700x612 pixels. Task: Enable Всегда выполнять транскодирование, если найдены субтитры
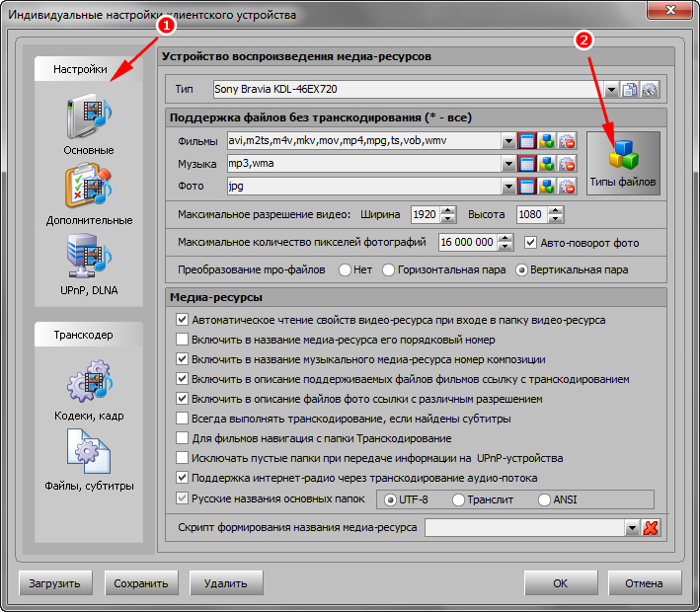(x=182, y=419)
